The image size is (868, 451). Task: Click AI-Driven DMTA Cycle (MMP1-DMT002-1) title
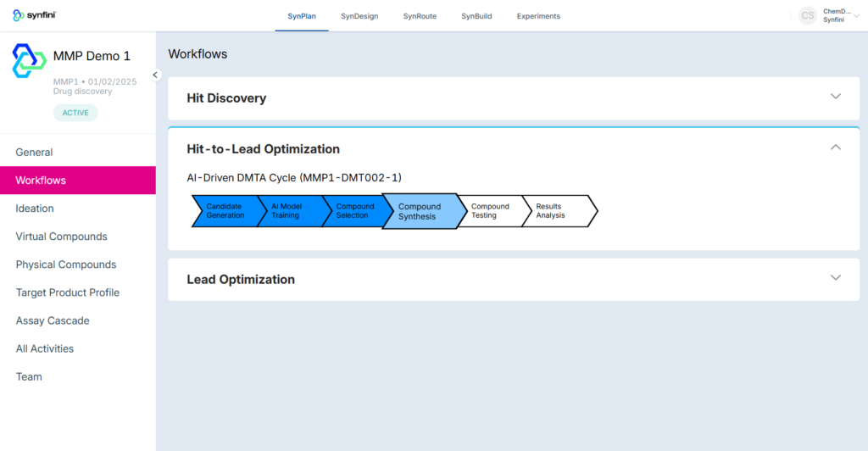[294, 178]
